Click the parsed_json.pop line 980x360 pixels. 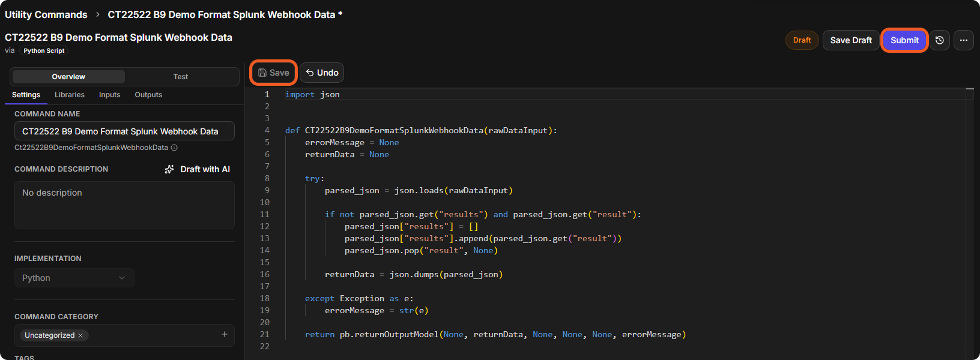tap(421, 250)
